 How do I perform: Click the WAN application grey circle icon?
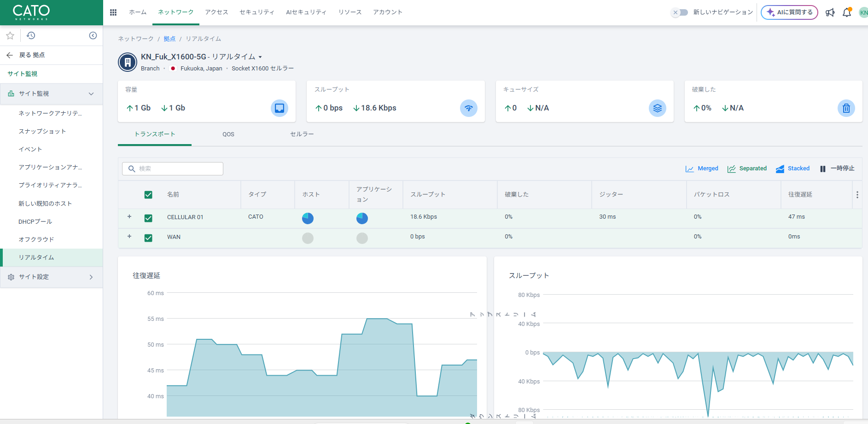pos(362,238)
